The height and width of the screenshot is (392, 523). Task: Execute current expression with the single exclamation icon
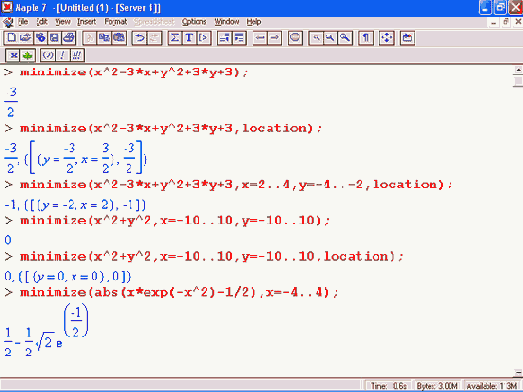[x=63, y=55]
